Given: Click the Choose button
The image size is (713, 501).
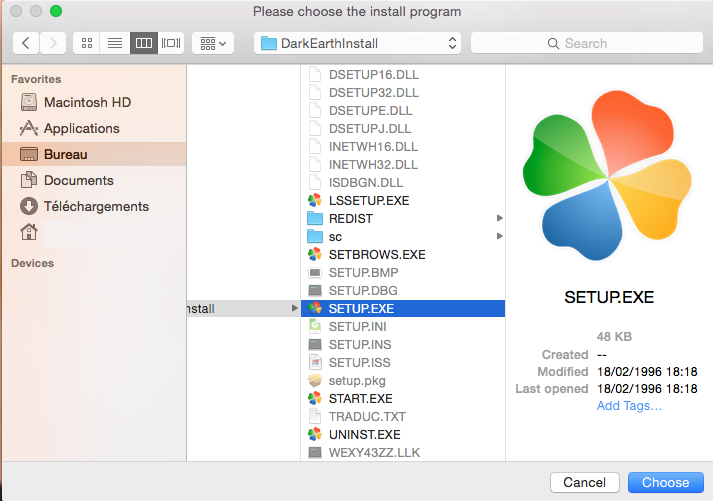Looking at the screenshot, I should pyautogui.click(x=666, y=482).
